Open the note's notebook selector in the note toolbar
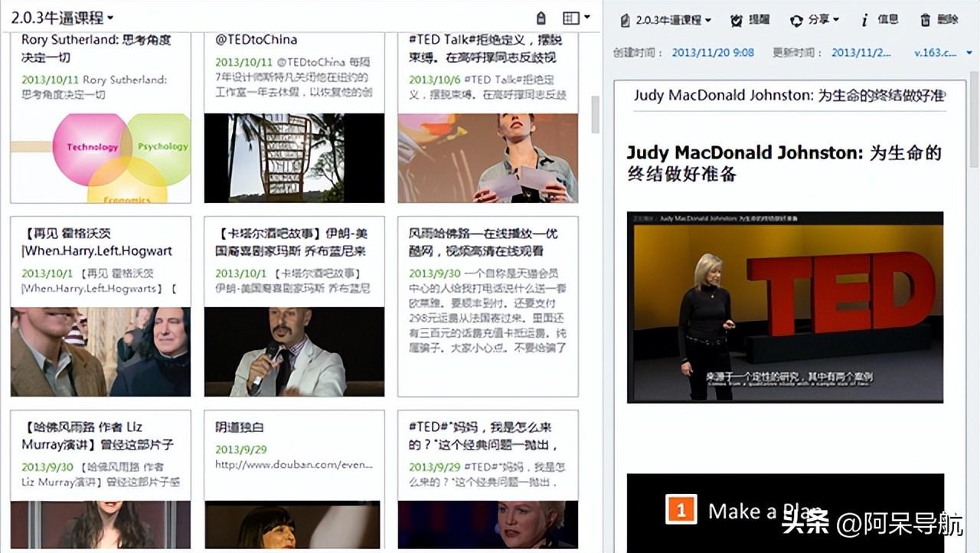 [x=665, y=20]
